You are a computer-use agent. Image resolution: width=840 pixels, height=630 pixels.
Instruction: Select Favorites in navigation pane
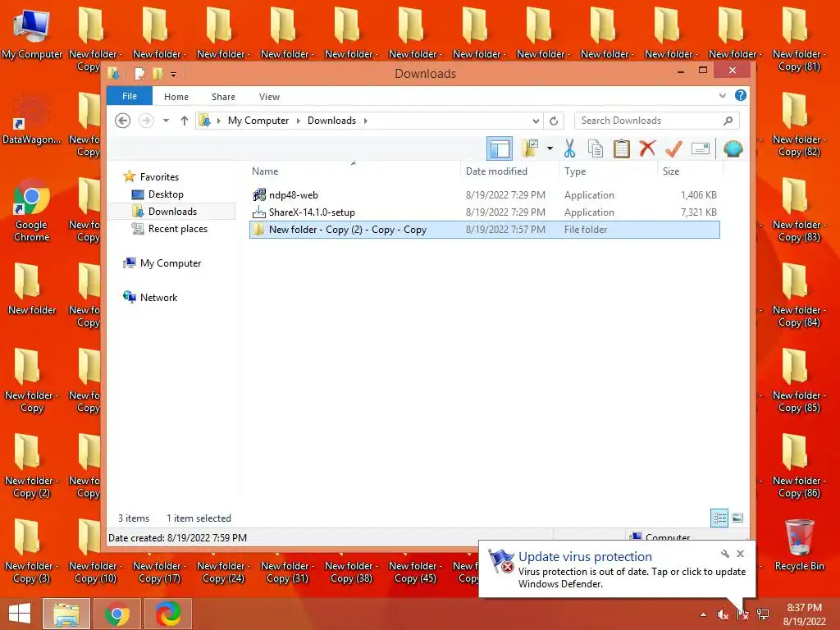coord(160,177)
